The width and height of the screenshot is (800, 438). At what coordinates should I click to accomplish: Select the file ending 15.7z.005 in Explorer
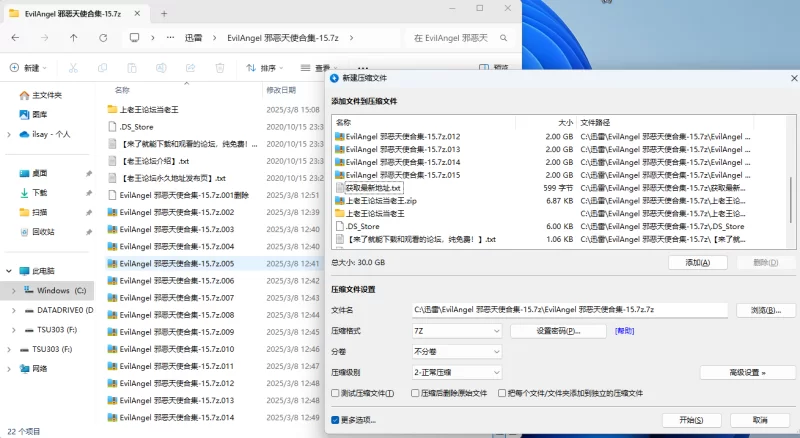[214, 264]
